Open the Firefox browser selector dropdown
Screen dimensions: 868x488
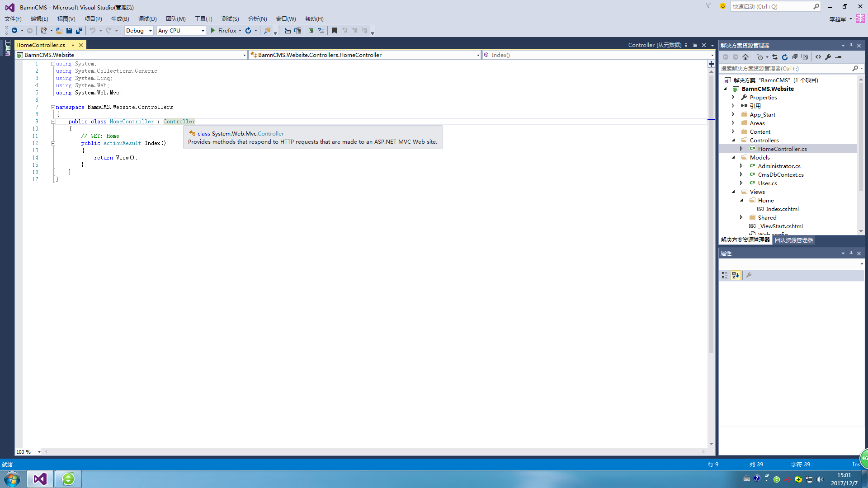(x=240, y=31)
